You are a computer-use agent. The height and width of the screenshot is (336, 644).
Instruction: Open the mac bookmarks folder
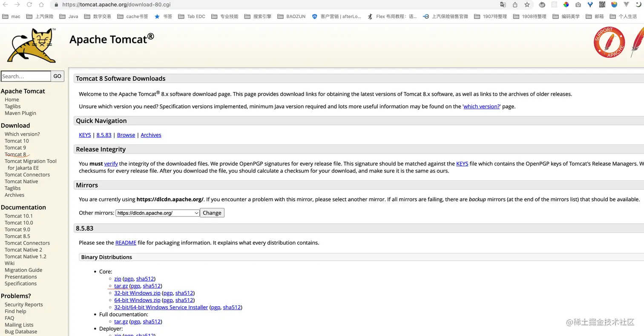click(x=11, y=17)
